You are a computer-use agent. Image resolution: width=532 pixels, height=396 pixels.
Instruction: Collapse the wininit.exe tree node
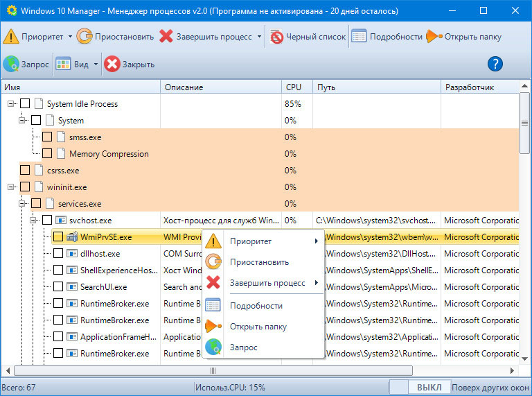click(11, 187)
